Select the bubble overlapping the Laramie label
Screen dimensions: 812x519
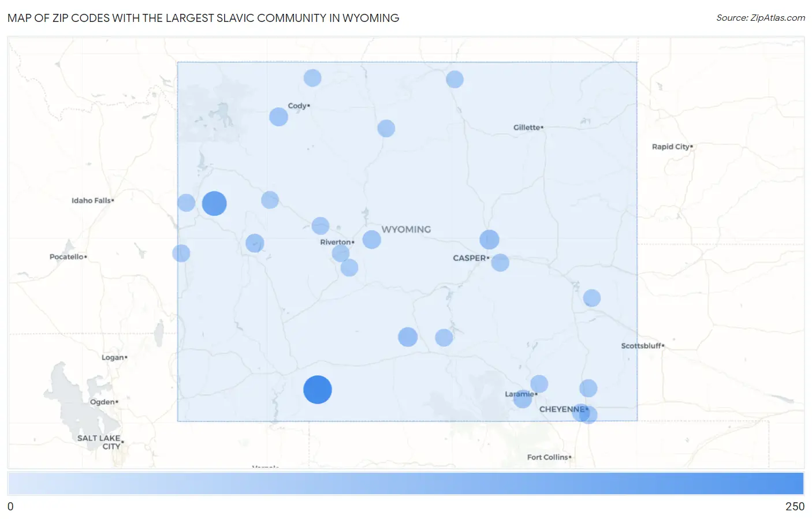[523, 398]
